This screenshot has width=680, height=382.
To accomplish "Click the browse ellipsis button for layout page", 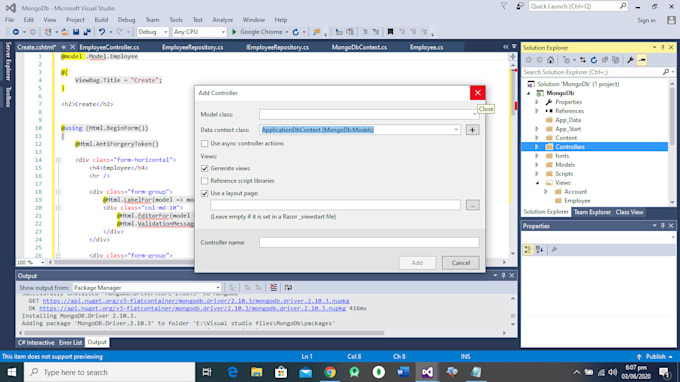I will [x=472, y=205].
